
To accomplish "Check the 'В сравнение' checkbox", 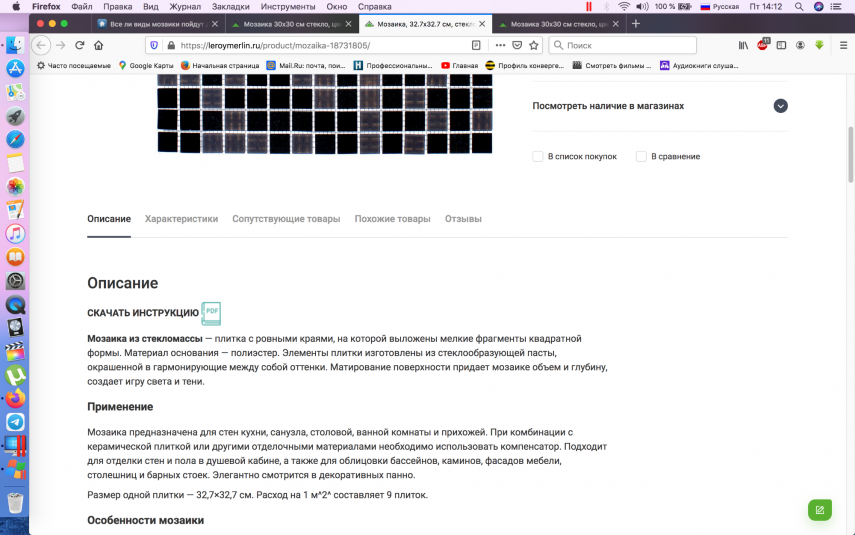I will click(641, 157).
